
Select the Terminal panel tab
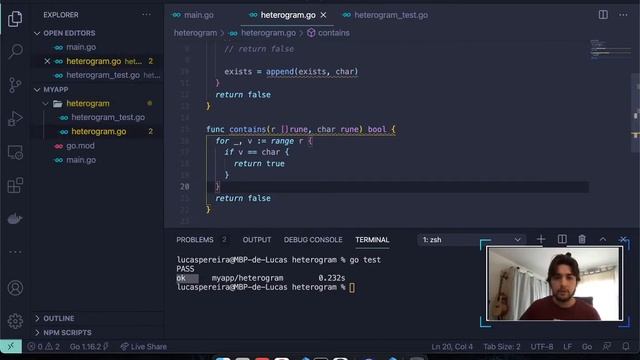[x=372, y=240]
